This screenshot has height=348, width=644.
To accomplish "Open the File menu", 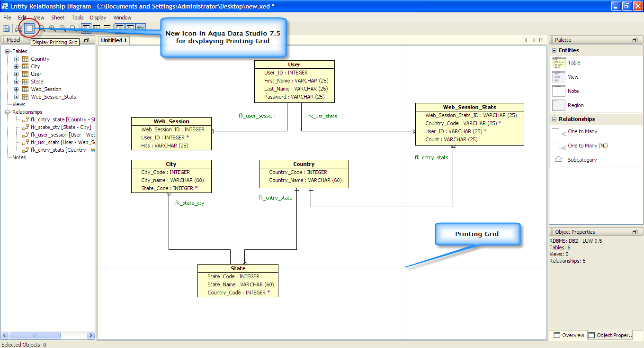I will pos(7,18).
